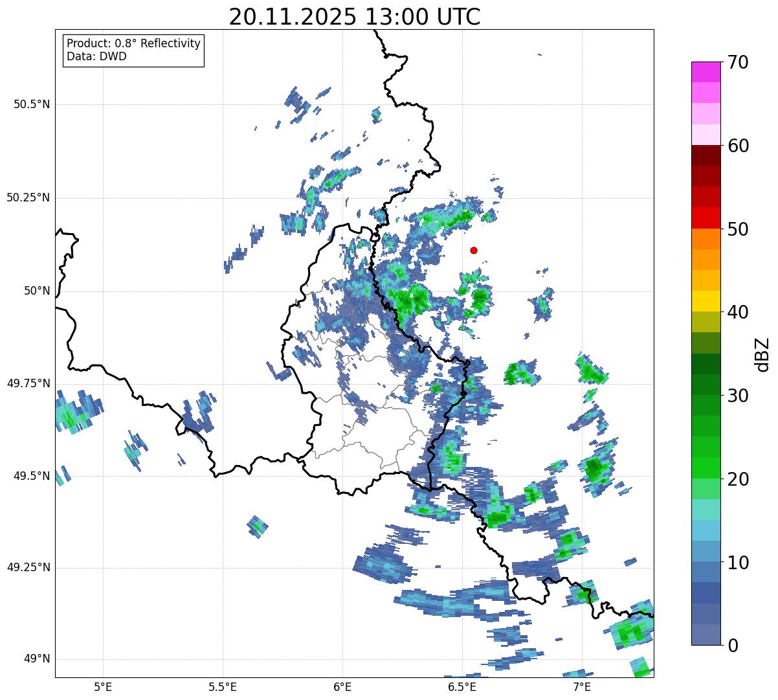
Task: Click the bright green swatch above 20
Action: pos(706,468)
